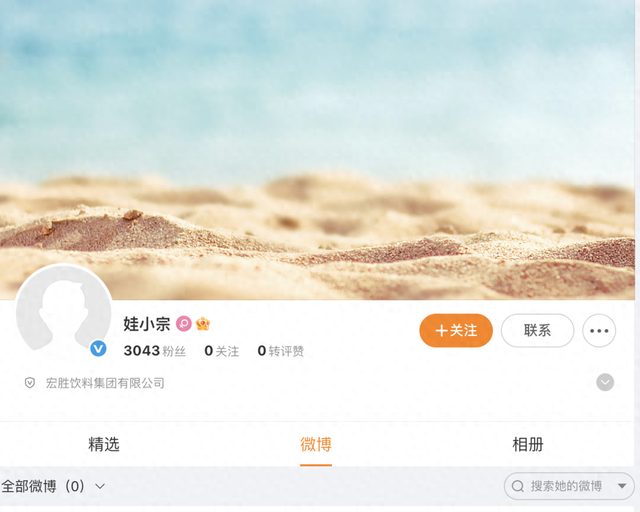Click the 宏胜饮料集团有限公司 certification text
This screenshot has height=512, width=640.
click(105, 383)
